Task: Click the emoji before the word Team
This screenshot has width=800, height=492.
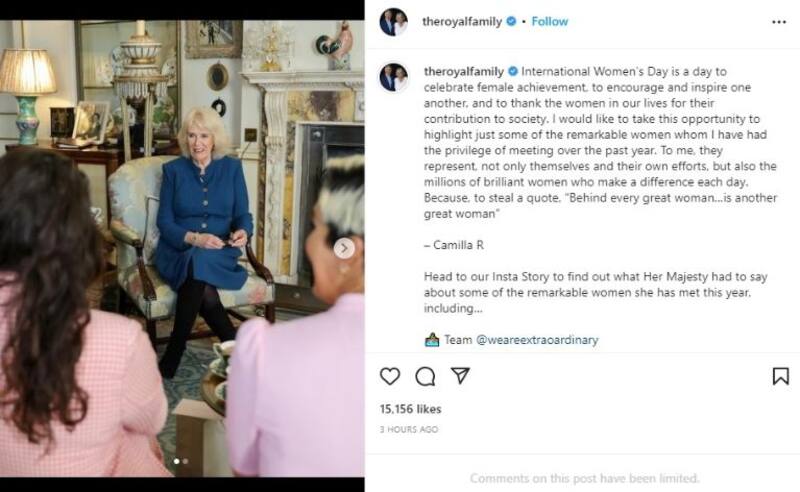Action: [432, 340]
